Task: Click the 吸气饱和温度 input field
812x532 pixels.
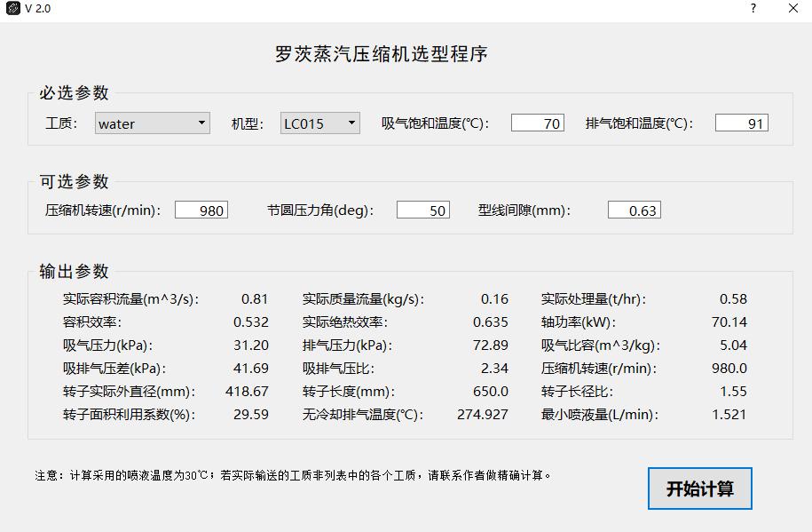Action: pyautogui.click(x=537, y=123)
